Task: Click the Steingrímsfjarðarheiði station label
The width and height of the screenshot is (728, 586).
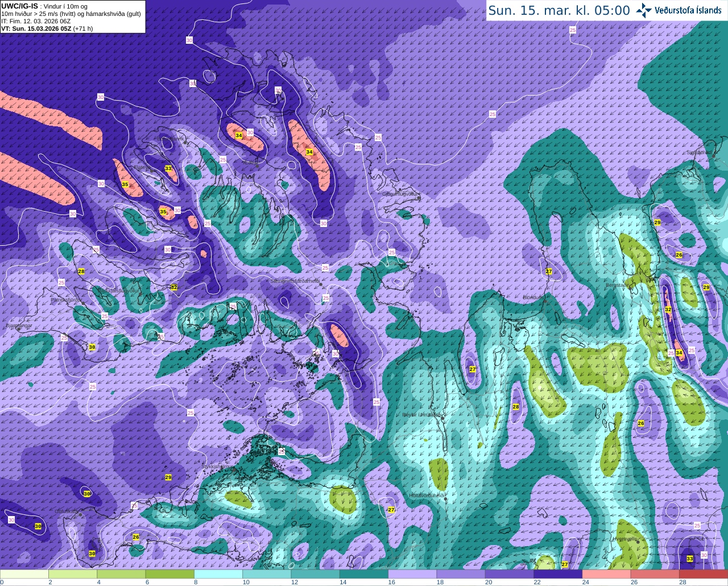Action: click(294, 280)
